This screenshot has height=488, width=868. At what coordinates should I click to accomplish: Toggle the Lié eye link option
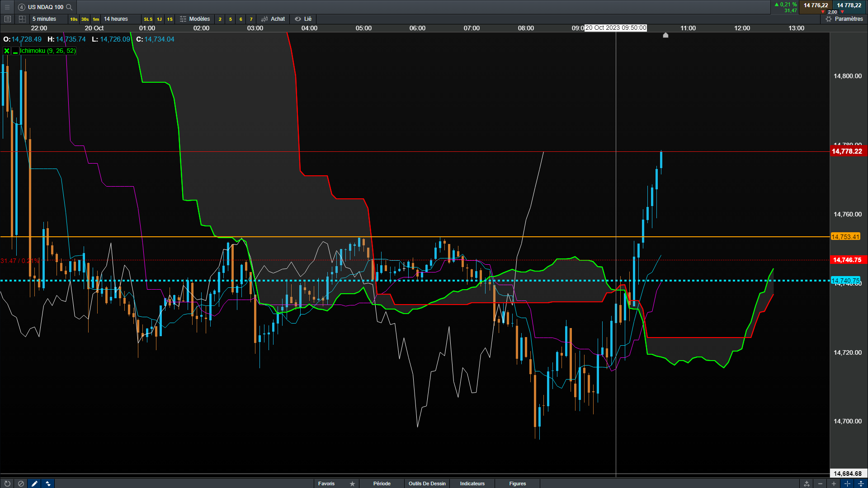(x=303, y=19)
